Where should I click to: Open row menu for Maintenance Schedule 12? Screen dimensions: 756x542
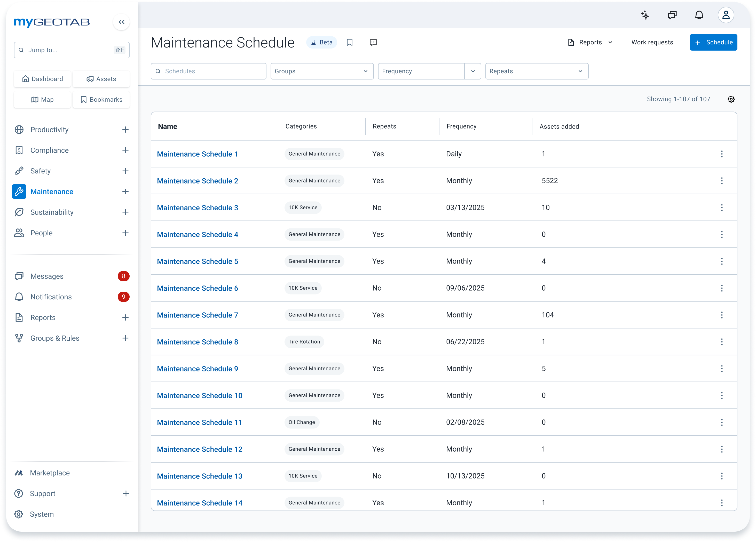722,449
